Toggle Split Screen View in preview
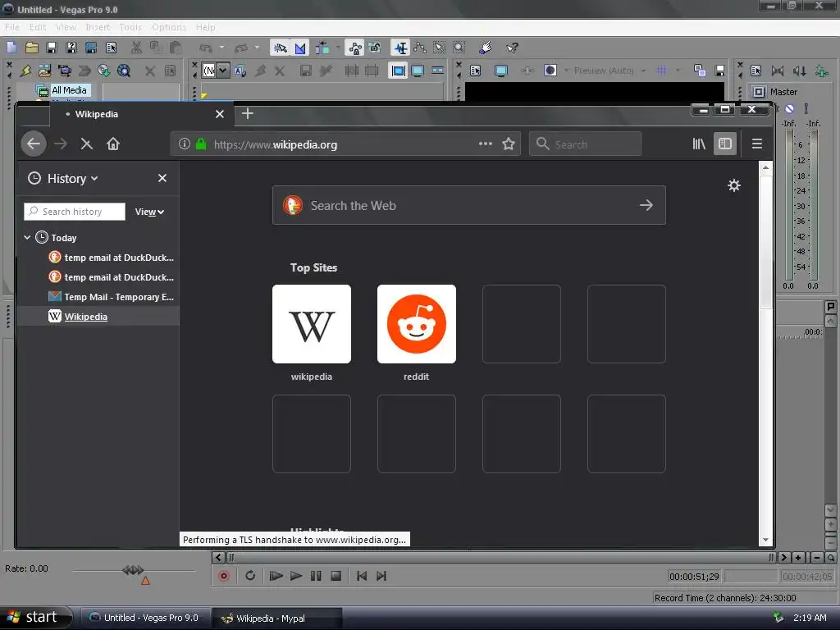Viewport: 840px width, 630px height. point(550,71)
